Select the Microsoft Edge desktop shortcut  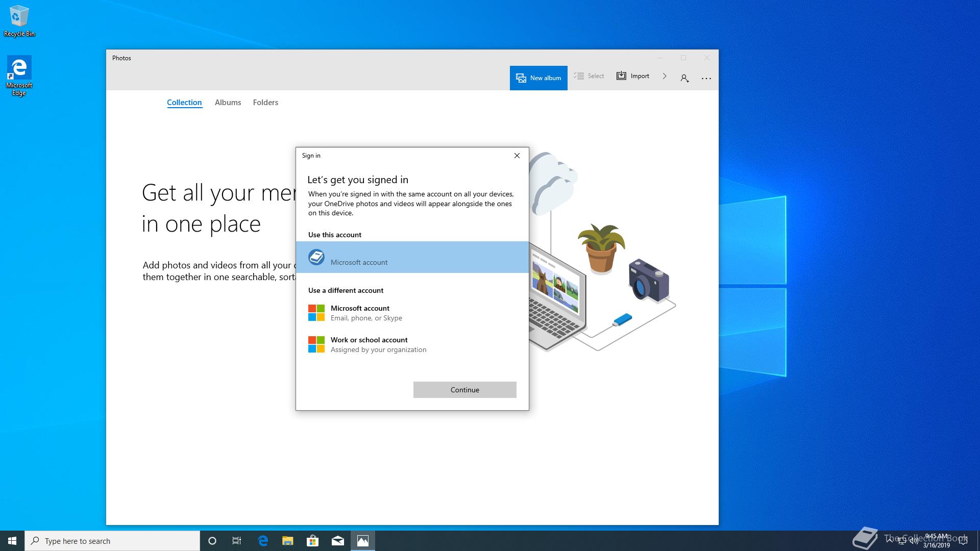[x=19, y=76]
